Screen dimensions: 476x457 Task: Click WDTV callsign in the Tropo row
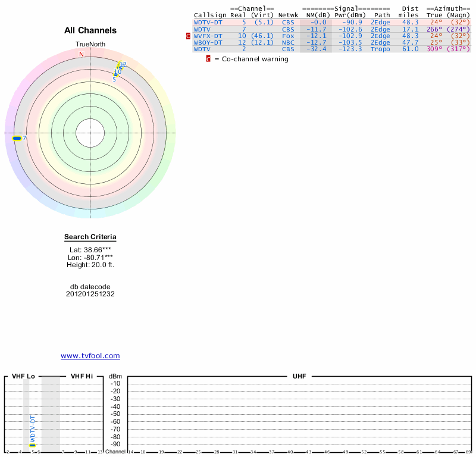(x=202, y=49)
